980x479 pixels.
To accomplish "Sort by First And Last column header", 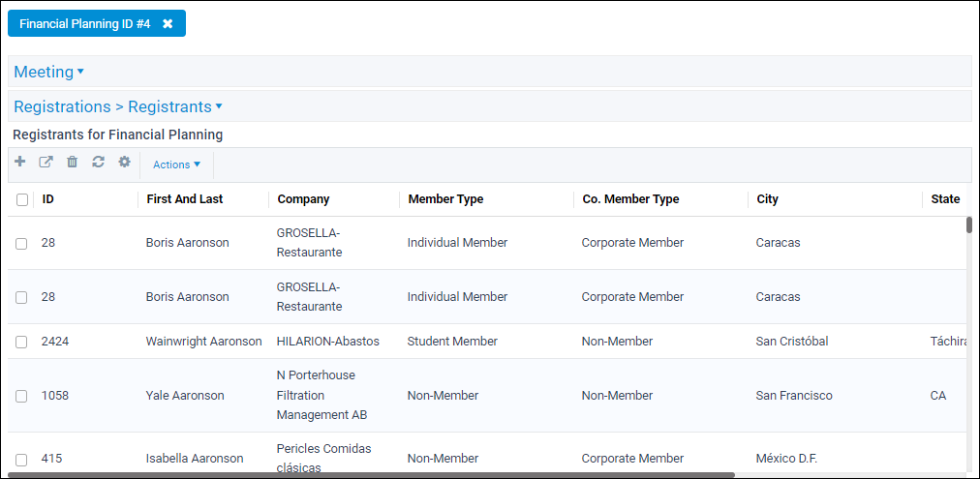I will 184,199.
